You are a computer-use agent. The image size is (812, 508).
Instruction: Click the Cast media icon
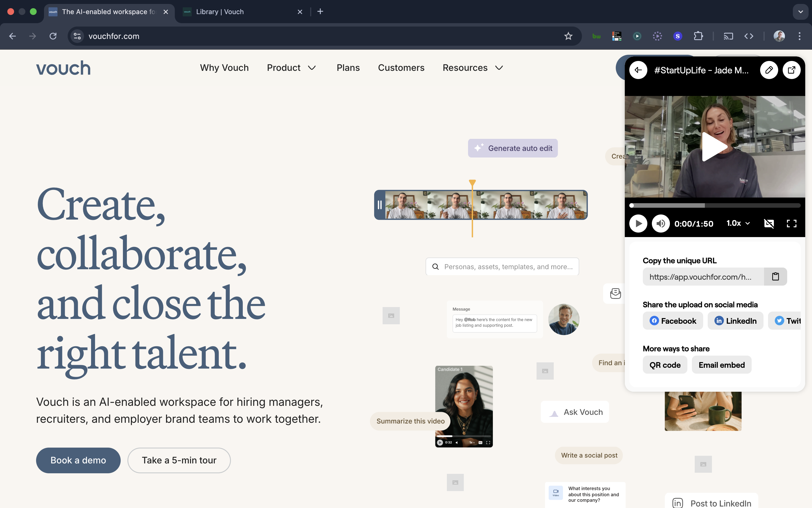pyautogui.click(x=729, y=36)
